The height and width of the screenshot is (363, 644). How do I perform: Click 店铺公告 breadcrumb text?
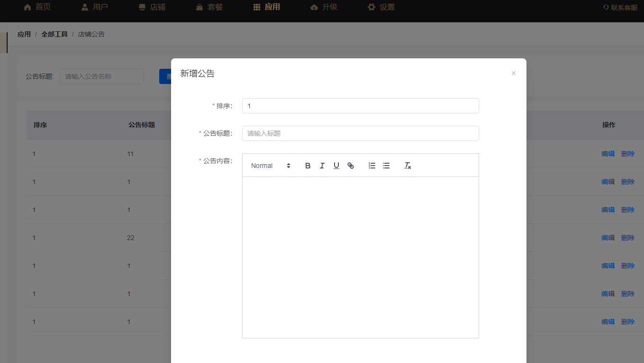tap(91, 34)
